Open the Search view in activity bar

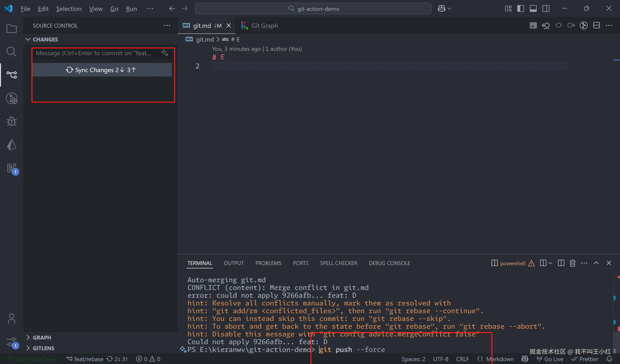11,52
